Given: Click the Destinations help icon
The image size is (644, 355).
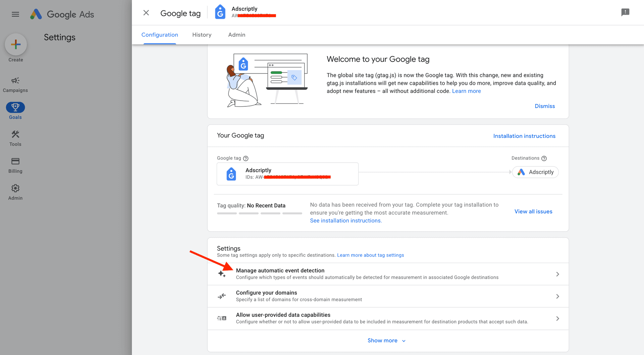Looking at the screenshot, I should [x=544, y=158].
